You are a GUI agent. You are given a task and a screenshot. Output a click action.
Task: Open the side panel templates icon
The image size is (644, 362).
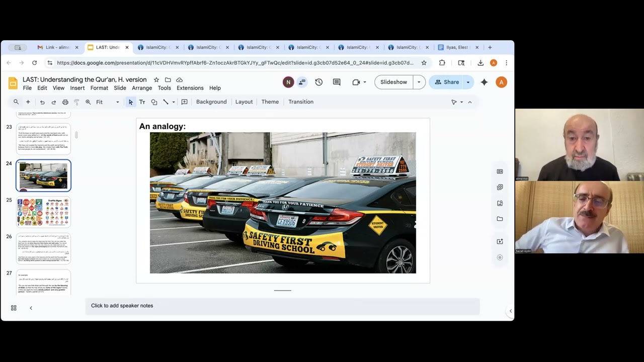click(x=500, y=171)
